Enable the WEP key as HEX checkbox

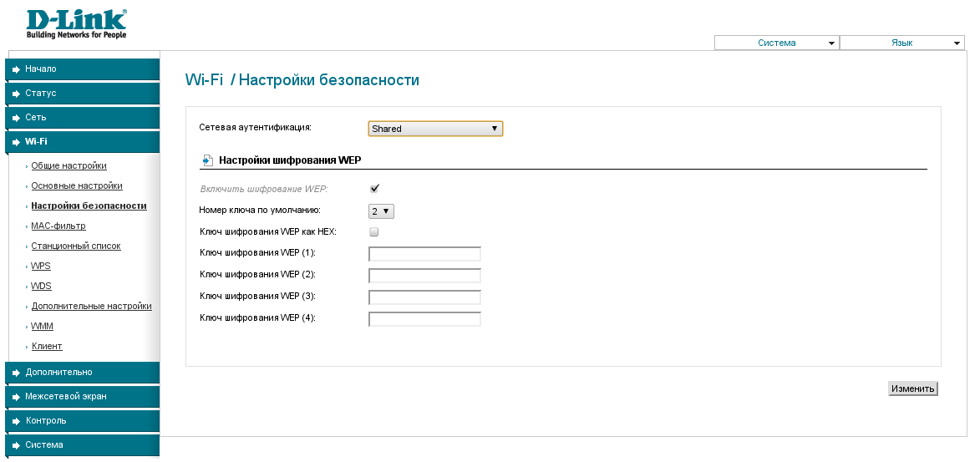[x=374, y=231]
